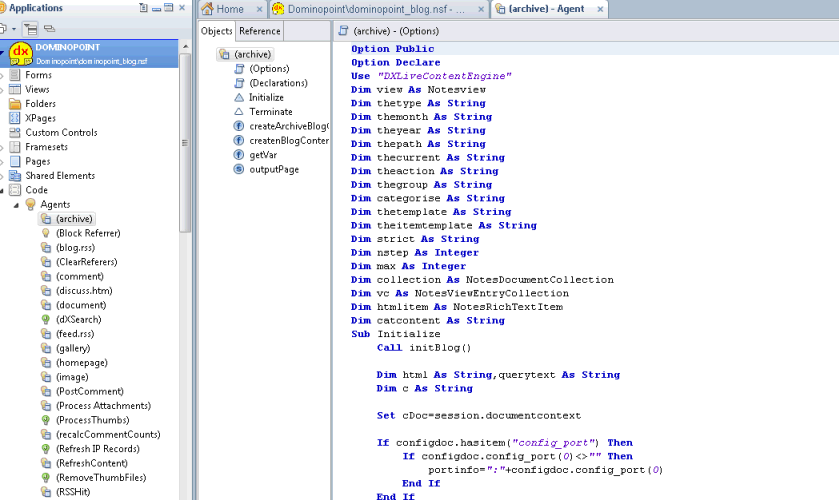Screen dimensions: 839x500
Task: Select the Views icon in navigator
Action: pyautogui.click(x=15, y=89)
